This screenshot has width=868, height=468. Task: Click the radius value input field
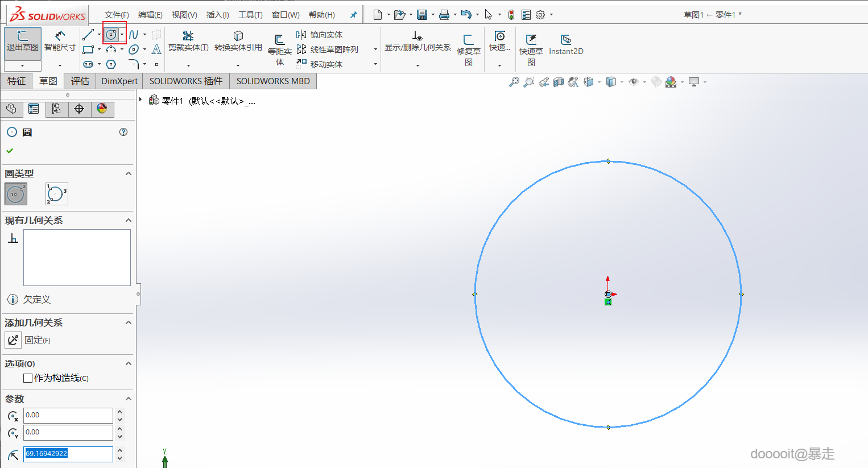pyautogui.click(x=68, y=454)
